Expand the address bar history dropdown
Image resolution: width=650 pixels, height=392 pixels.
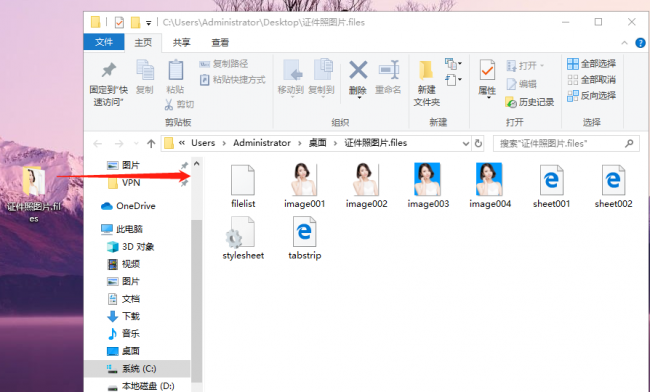click(x=466, y=144)
